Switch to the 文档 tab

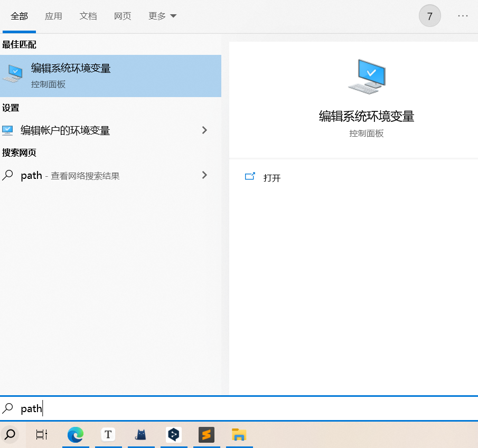click(88, 16)
